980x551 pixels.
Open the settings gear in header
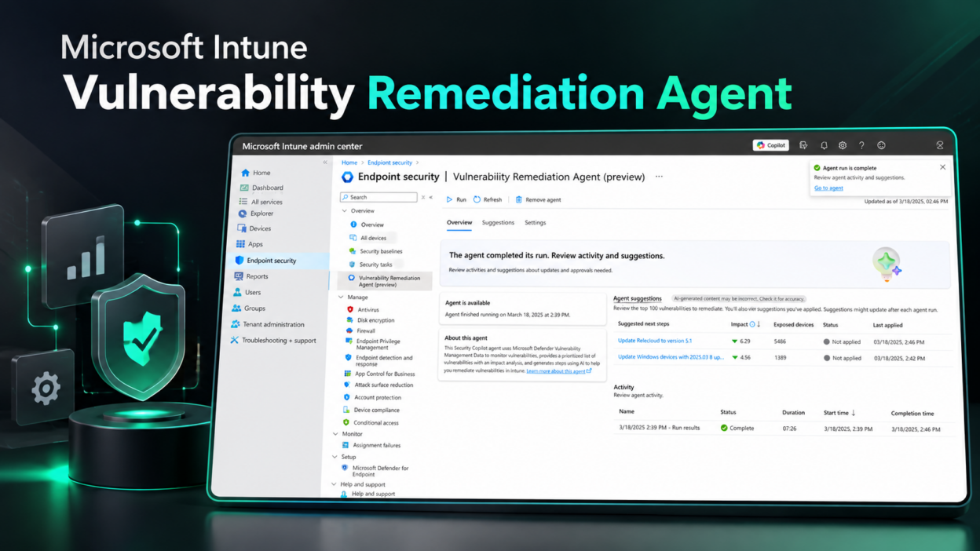point(843,145)
